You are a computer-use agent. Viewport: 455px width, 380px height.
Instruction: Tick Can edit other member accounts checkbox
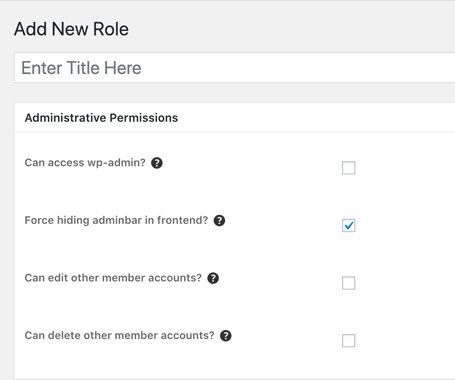coord(348,283)
